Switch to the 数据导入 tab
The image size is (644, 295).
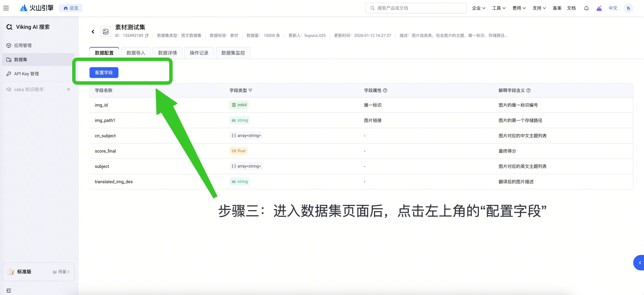(x=136, y=53)
